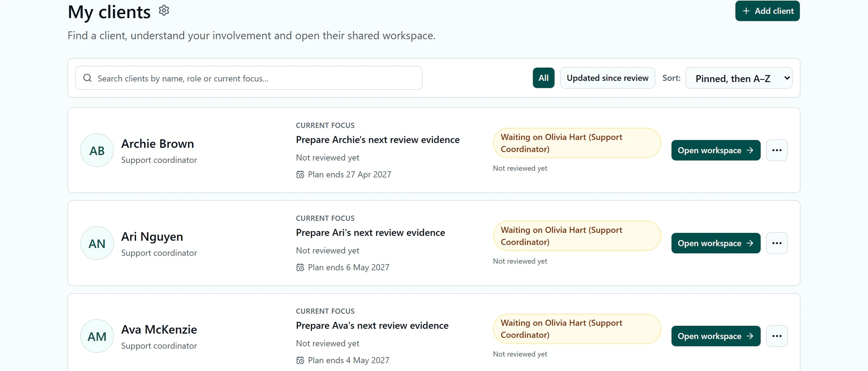Open more options menu for Ava McKenzie
Image resolution: width=868 pixels, height=371 pixels.
tap(777, 336)
